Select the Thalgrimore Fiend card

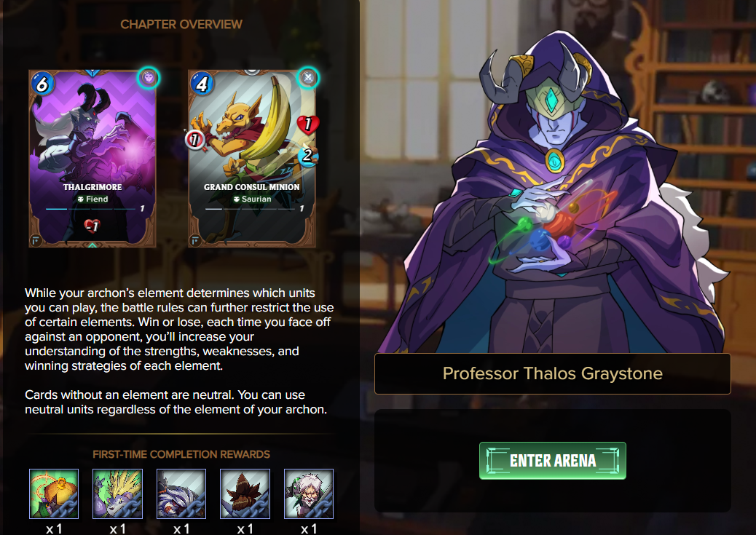pos(92,159)
